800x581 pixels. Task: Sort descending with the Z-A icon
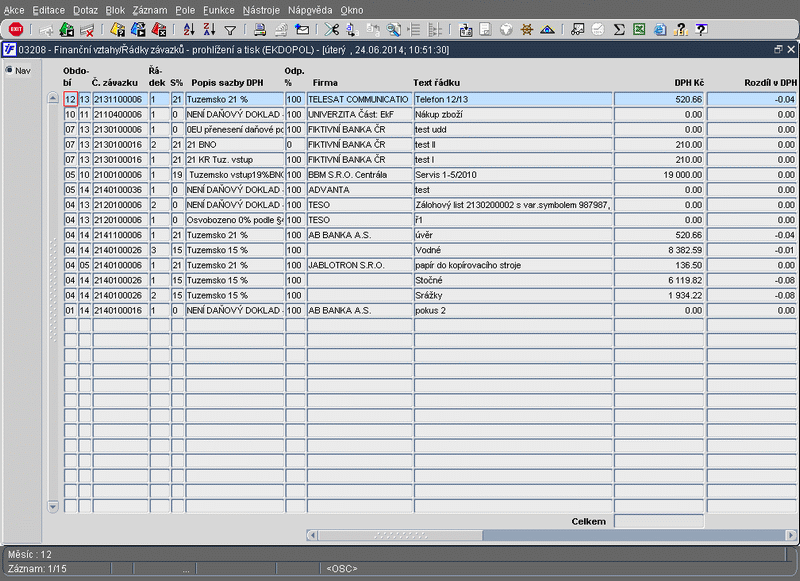pyautogui.click(x=208, y=30)
